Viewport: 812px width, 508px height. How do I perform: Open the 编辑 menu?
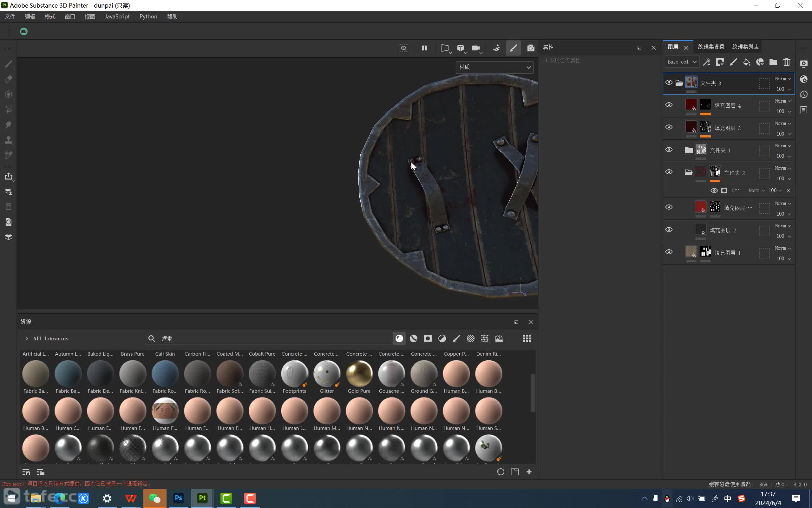30,17
